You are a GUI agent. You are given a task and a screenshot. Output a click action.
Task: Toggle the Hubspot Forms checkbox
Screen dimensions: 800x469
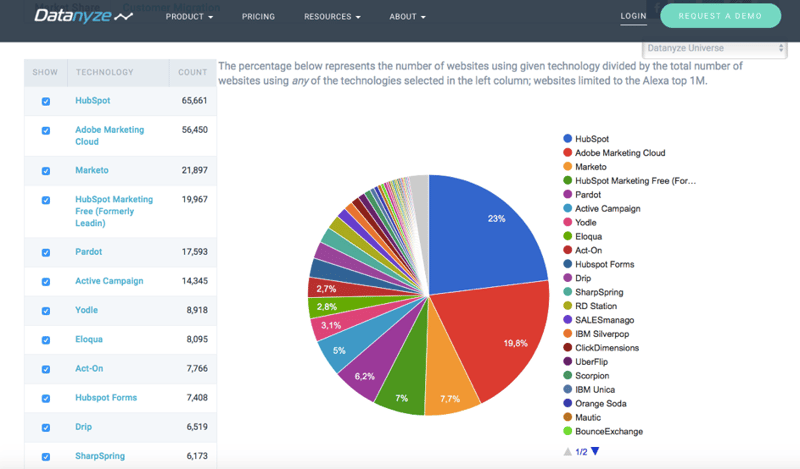click(x=46, y=399)
